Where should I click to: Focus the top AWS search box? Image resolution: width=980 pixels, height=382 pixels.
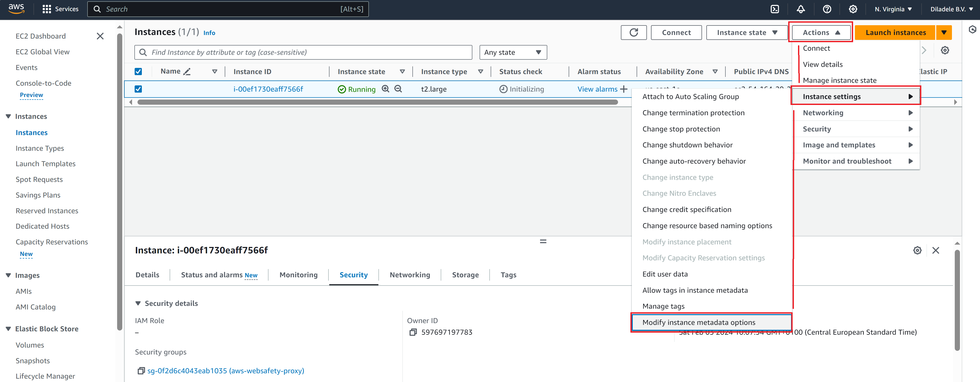click(228, 9)
